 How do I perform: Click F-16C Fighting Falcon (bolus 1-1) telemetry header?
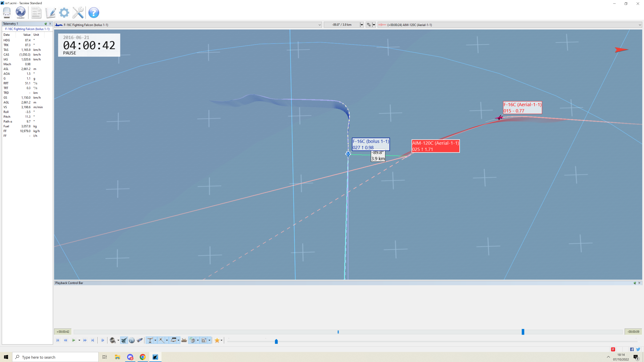coord(27,29)
